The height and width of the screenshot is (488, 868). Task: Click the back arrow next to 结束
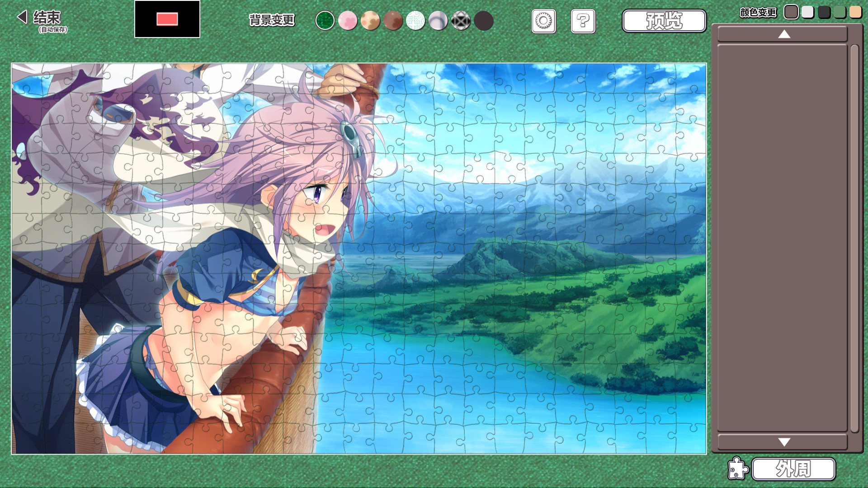[22, 17]
